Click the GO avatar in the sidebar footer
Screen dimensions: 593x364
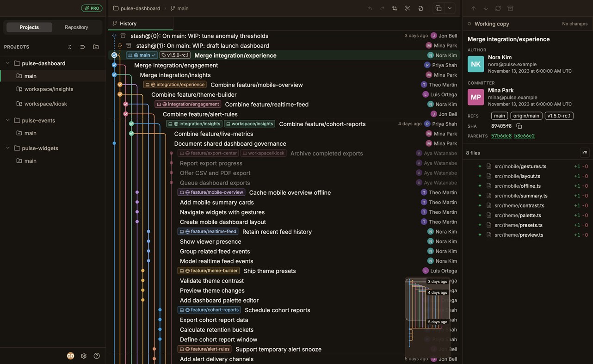(70, 356)
